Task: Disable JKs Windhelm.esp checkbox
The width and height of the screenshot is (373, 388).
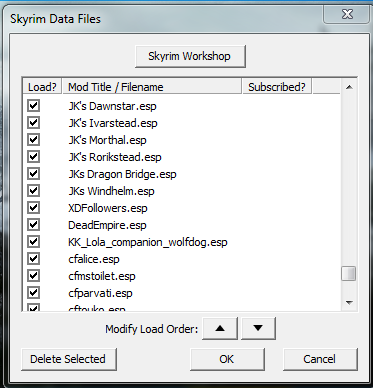Action: (33, 191)
